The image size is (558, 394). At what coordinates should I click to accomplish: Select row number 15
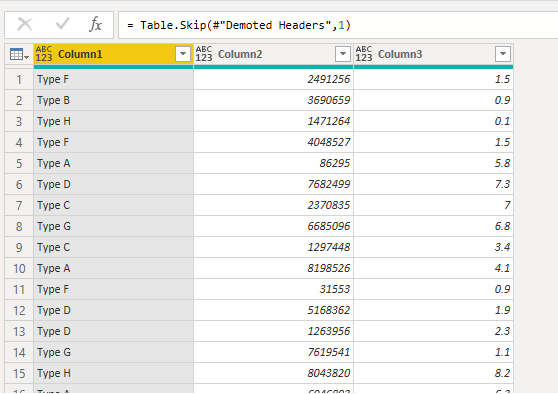pos(19,373)
